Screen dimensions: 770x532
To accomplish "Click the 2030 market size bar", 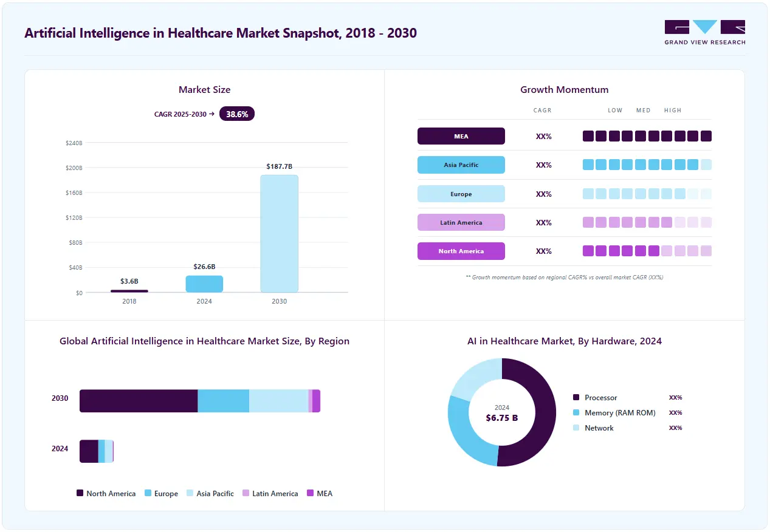I will pos(280,234).
